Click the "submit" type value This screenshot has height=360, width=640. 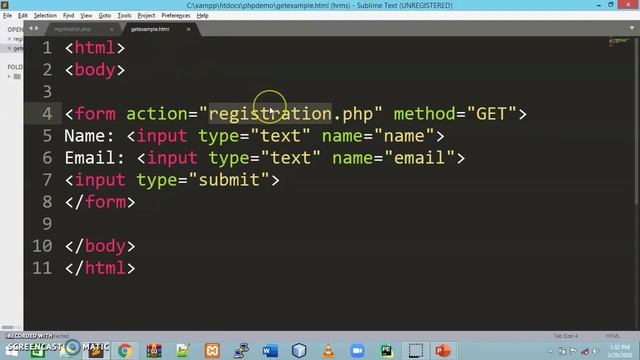point(229,180)
